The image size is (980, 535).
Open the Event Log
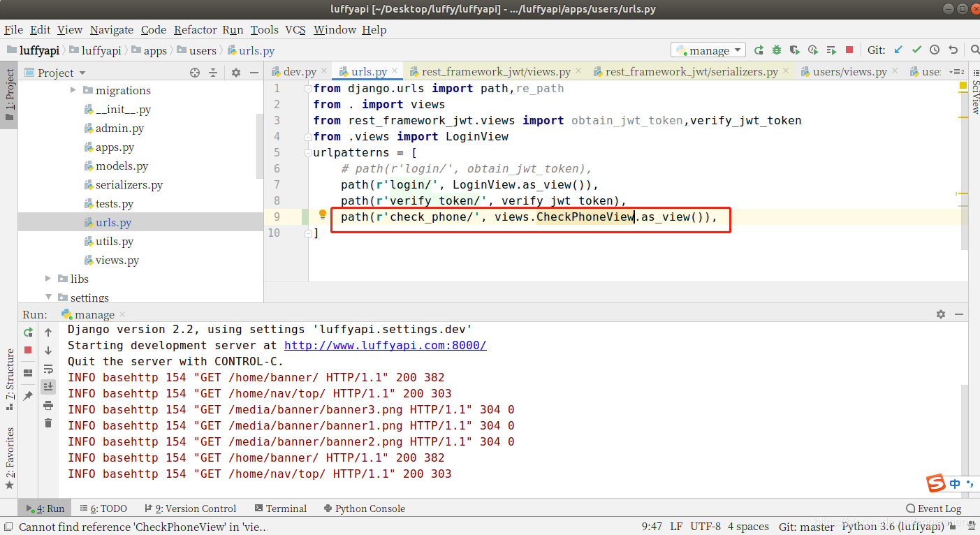(933, 508)
